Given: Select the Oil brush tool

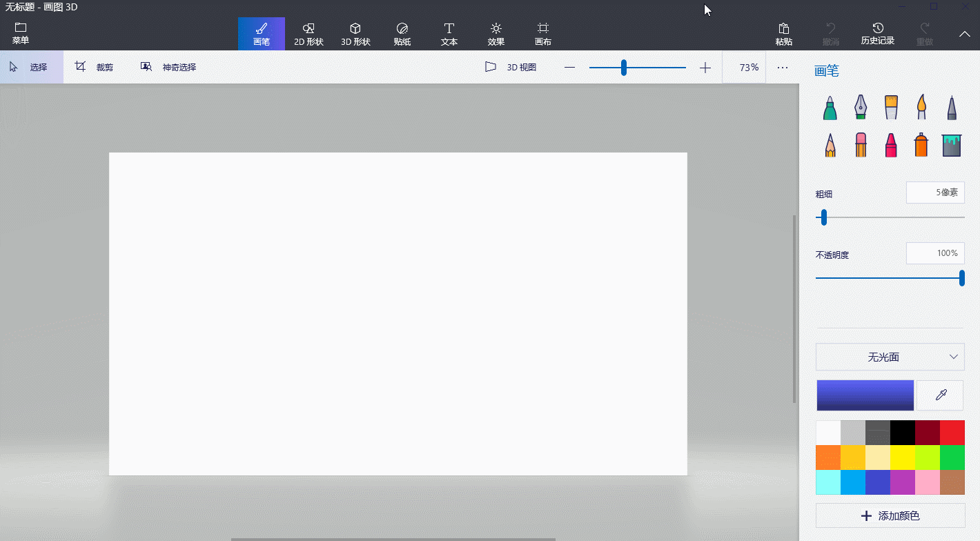Looking at the screenshot, I should tap(891, 107).
